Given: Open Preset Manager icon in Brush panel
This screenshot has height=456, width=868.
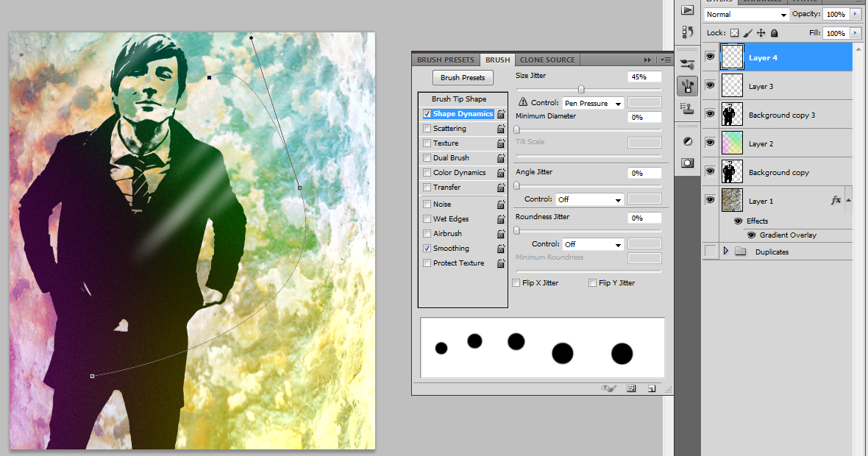Looking at the screenshot, I should click(631, 388).
